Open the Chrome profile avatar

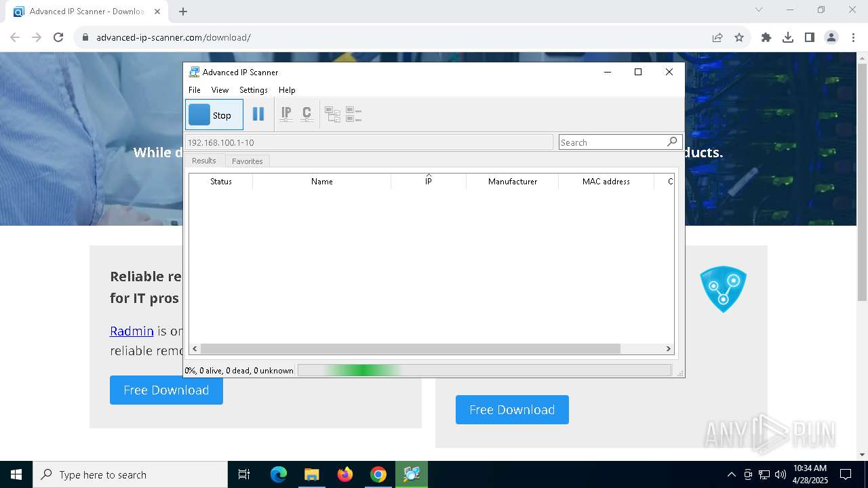(831, 37)
